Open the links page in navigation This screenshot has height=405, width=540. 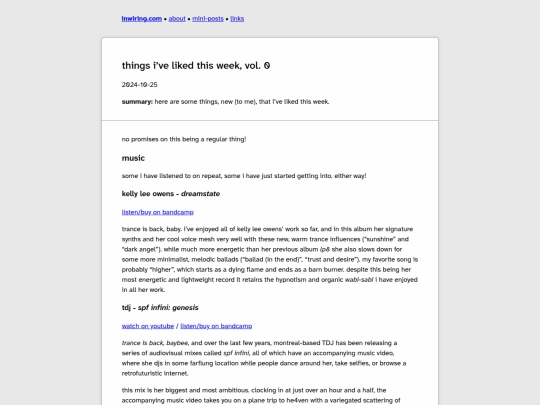click(237, 19)
